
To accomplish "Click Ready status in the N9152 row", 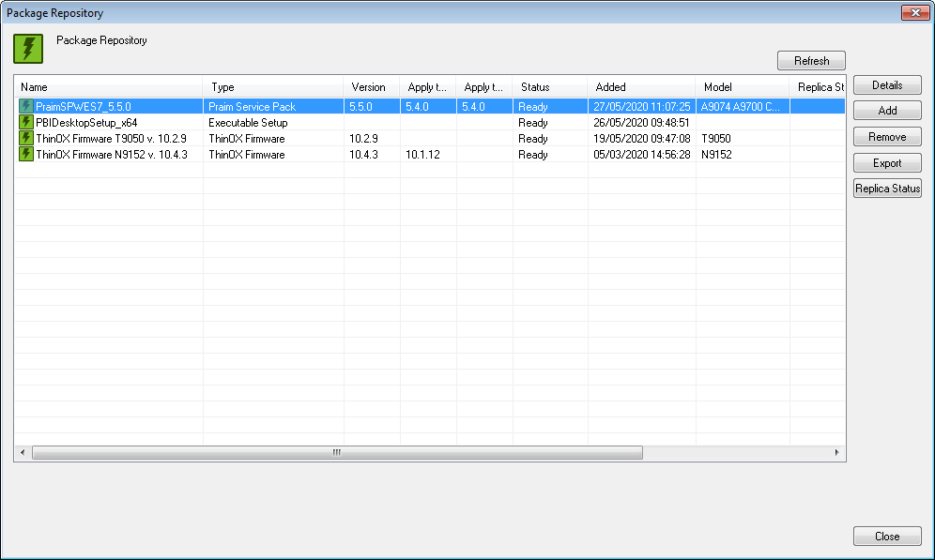I will (x=533, y=155).
